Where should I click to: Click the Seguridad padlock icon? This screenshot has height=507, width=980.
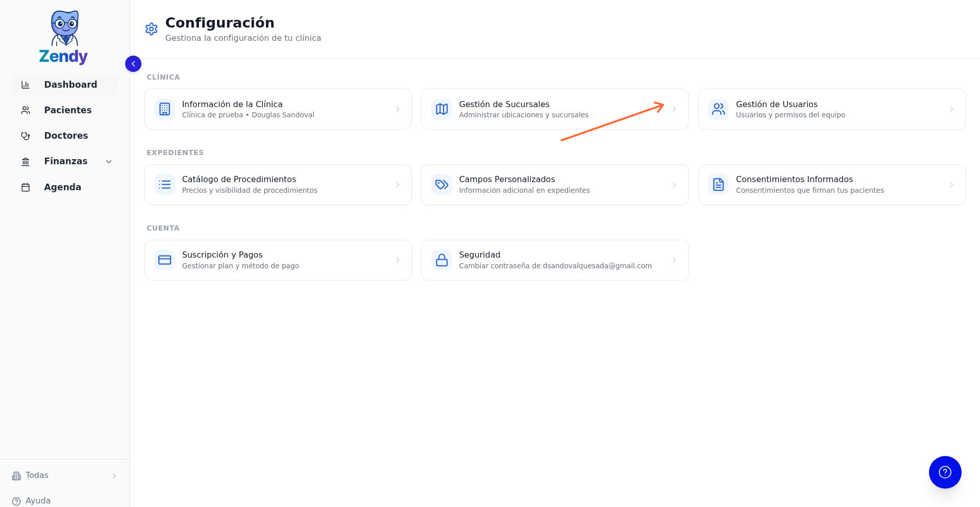pyautogui.click(x=441, y=260)
